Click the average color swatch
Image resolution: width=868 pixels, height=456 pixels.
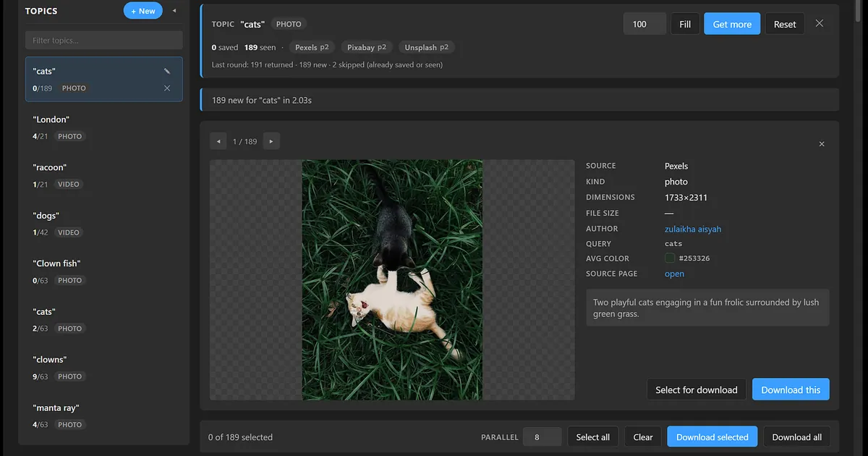[670, 258]
